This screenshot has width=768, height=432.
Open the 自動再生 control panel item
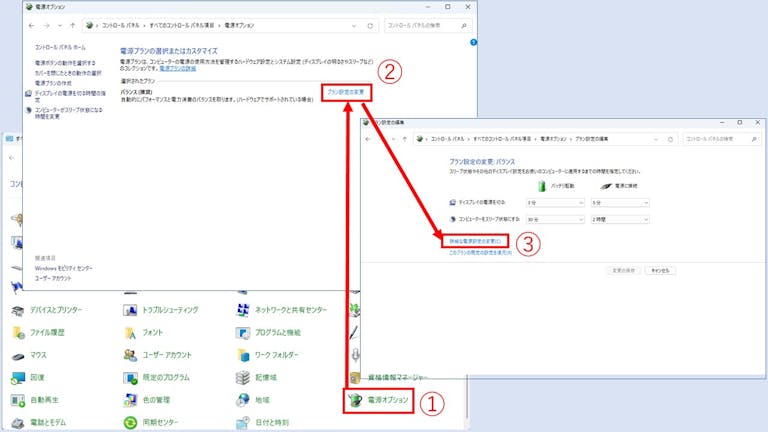(35, 400)
